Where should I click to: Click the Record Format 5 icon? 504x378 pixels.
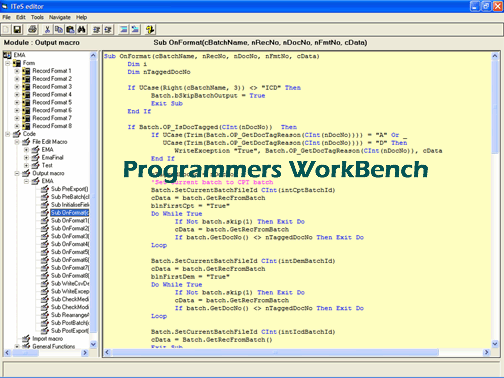(x=26, y=102)
